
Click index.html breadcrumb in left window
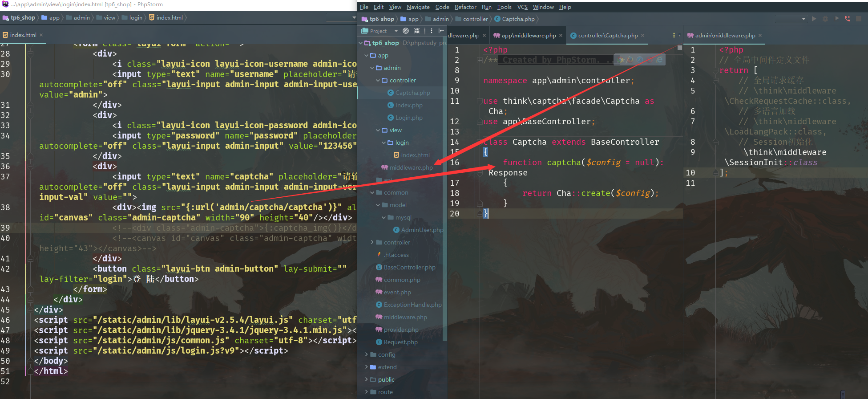point(170,18)
